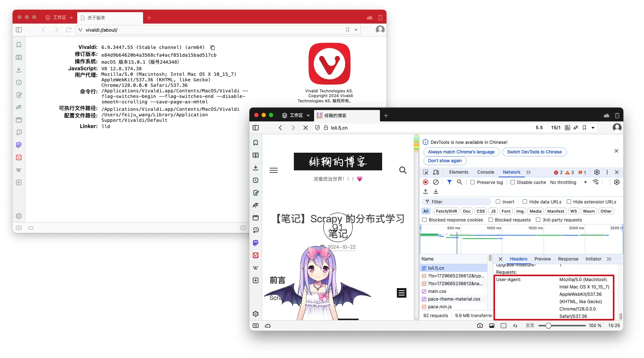Open the Downloads panel in the about window
Image resolution: width=644 pixels, height=358 pixels.
click(19, 70)
